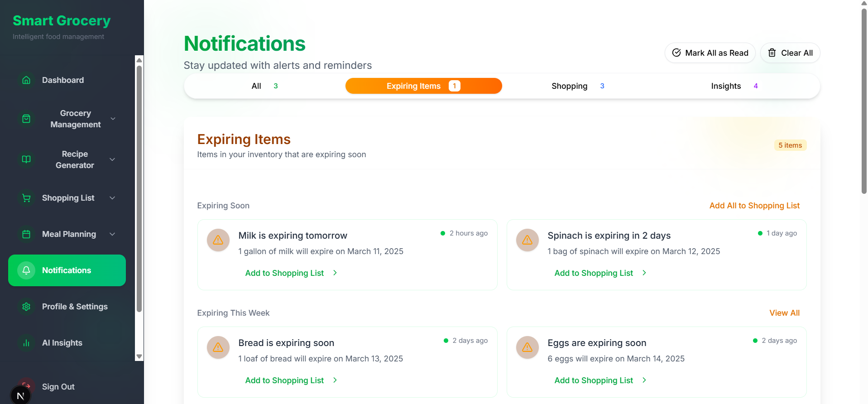The width and height of the screenshot is (868, 404).
Task: Open AI Insights in the sidebar
Action: point(67,343)
